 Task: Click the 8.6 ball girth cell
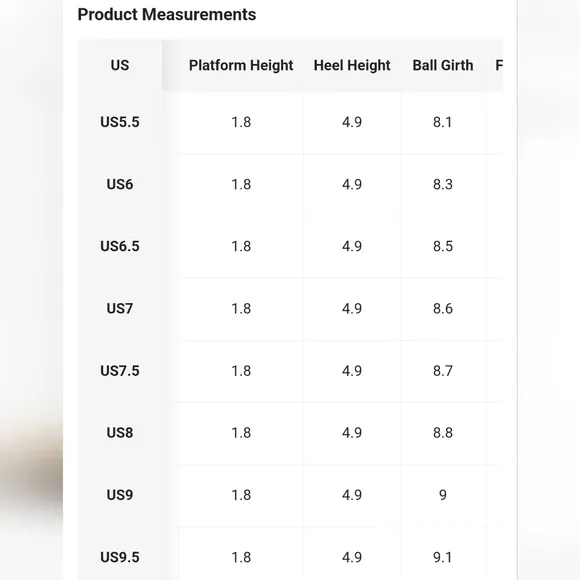pos(443,308)
